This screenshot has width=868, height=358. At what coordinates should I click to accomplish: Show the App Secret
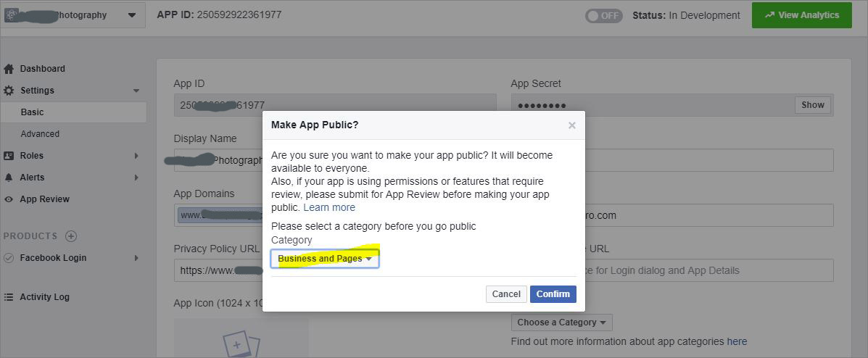[813, 105]
